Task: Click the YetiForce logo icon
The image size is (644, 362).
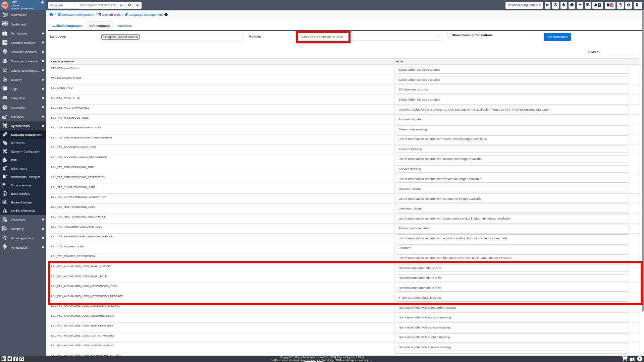Action: 5,5
